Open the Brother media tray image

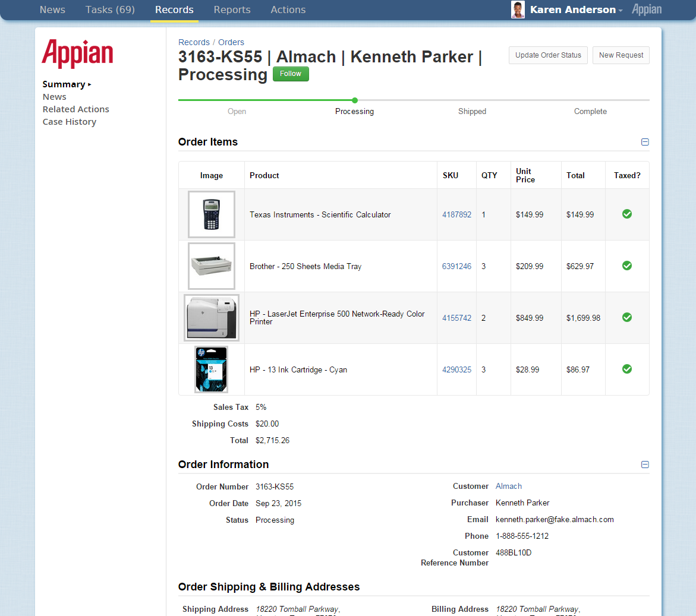[x=211, y=266]
